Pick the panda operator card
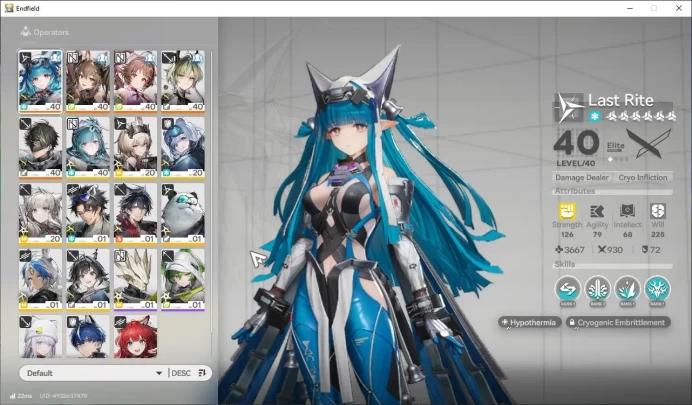Viewport: 692px width, 405px height. [x=183, y=214]
